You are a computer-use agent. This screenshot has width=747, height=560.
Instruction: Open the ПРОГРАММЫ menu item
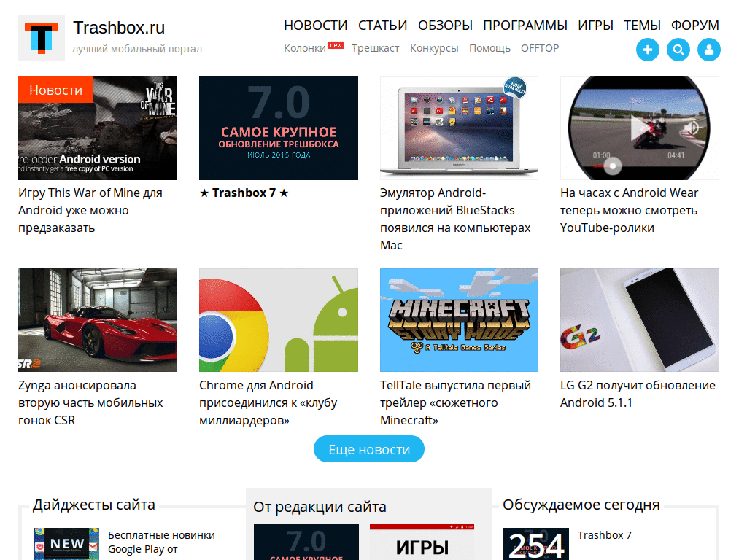525,26
